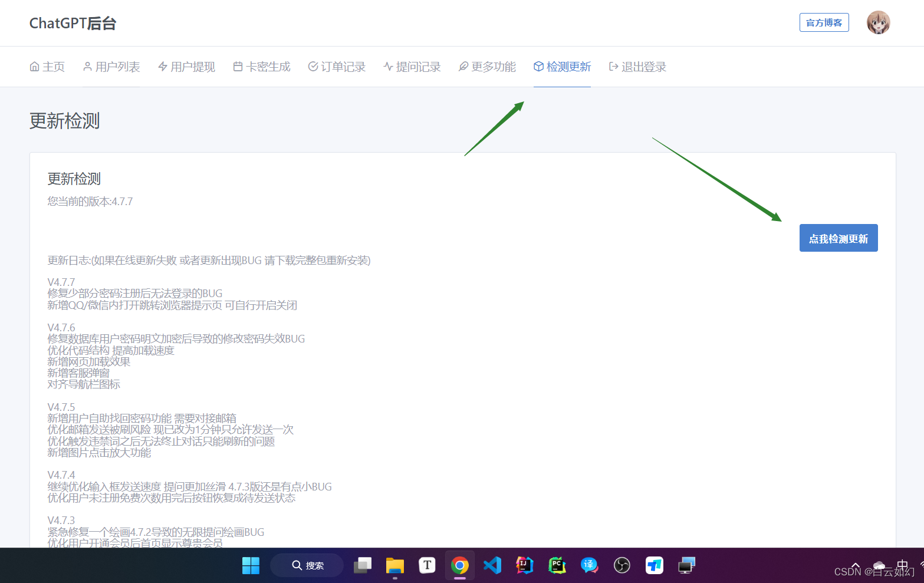Click the calendar icon beside 卡密生成
This screenshot has height=583, width=924.
[238, 67]
